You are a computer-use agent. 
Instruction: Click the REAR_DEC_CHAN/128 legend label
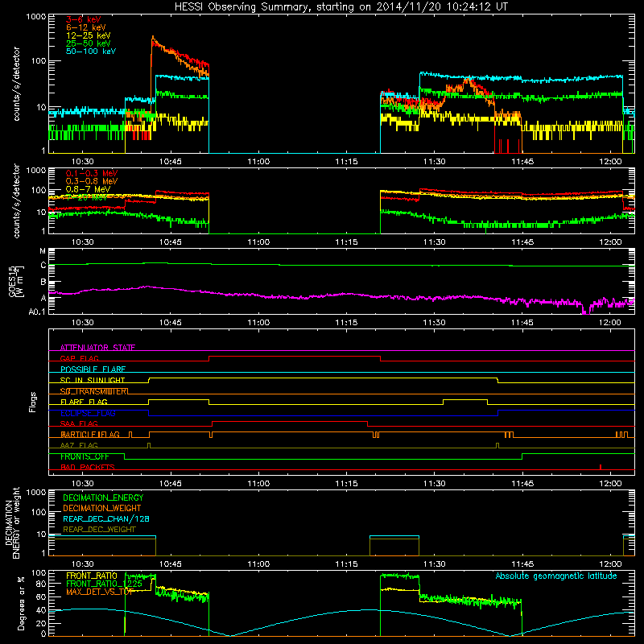click(x=106, y=518)
